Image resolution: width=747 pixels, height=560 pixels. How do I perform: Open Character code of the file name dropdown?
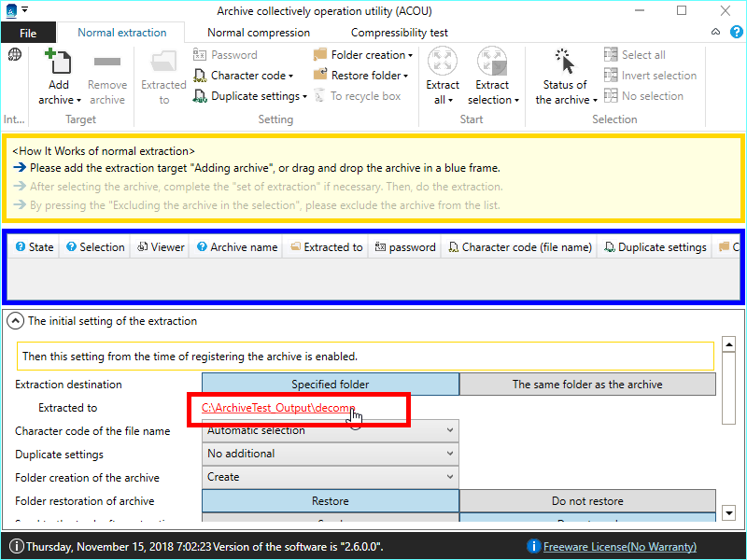click(x=331, y=430)
